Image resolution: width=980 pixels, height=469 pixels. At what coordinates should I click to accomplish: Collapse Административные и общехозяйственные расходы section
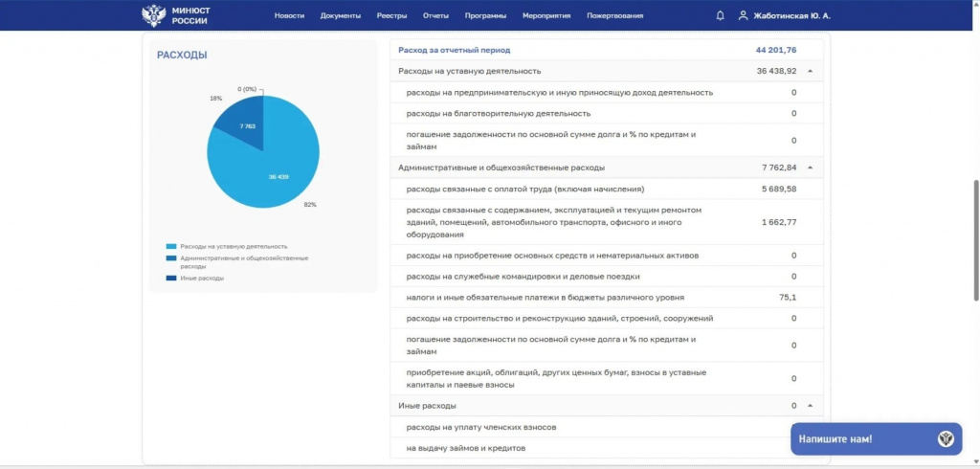[x=810, y=167]
